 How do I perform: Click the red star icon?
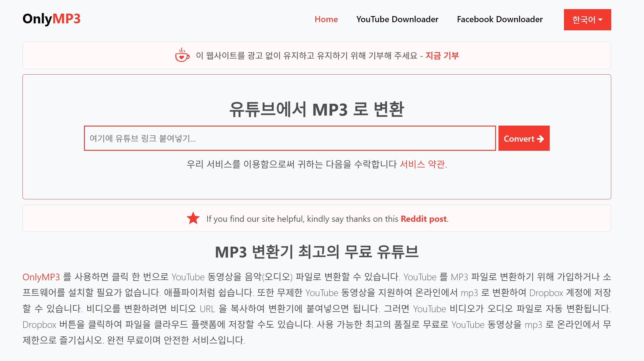click(193, 218)
